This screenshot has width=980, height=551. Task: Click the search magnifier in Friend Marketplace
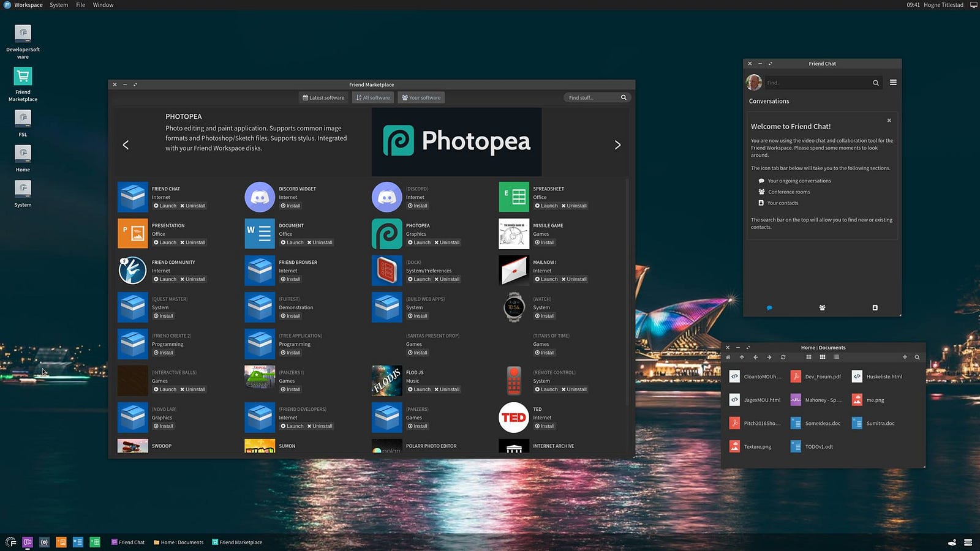tap(624, 97)
